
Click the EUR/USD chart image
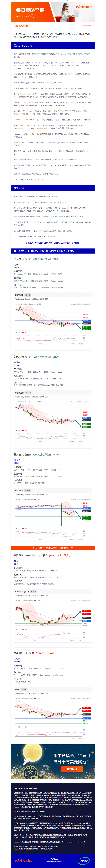[x=53, y=320]
